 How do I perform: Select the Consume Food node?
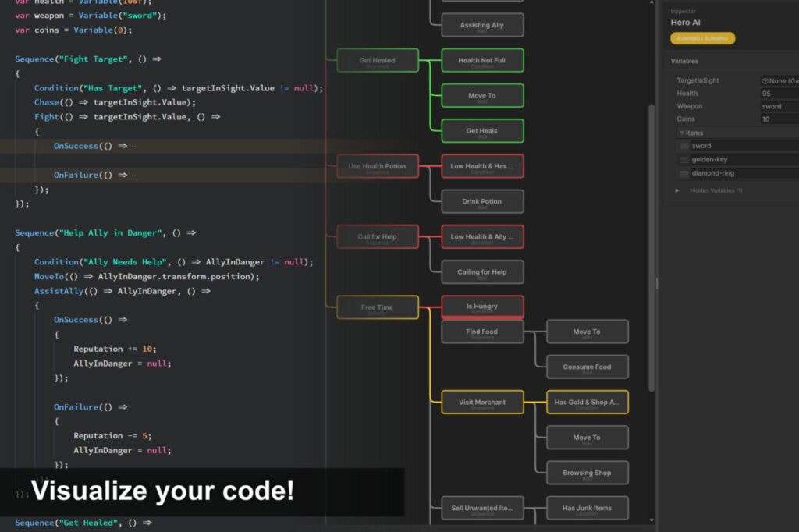click(x=588, y=367)
